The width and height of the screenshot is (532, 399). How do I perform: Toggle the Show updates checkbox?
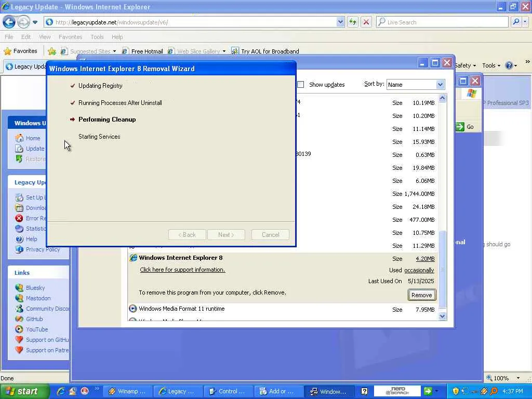pyautogui.click(x=301, y=85)
